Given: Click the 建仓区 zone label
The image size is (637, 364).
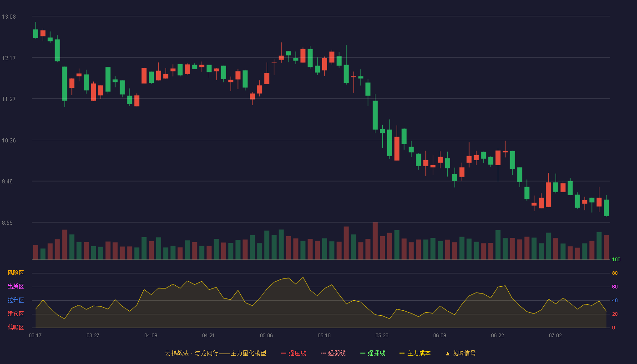Looking at the screenshot, I should click(x=15, y=314).
